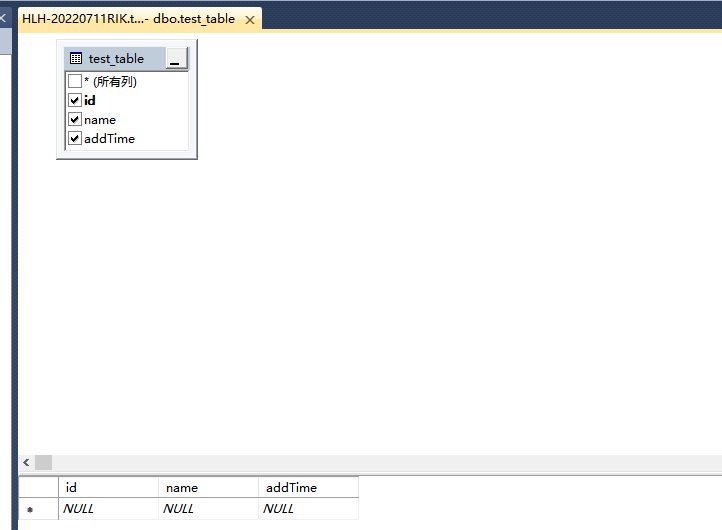Uncheck the addTime column checkbox
722x530 pixels.
[x=75, y=139]
